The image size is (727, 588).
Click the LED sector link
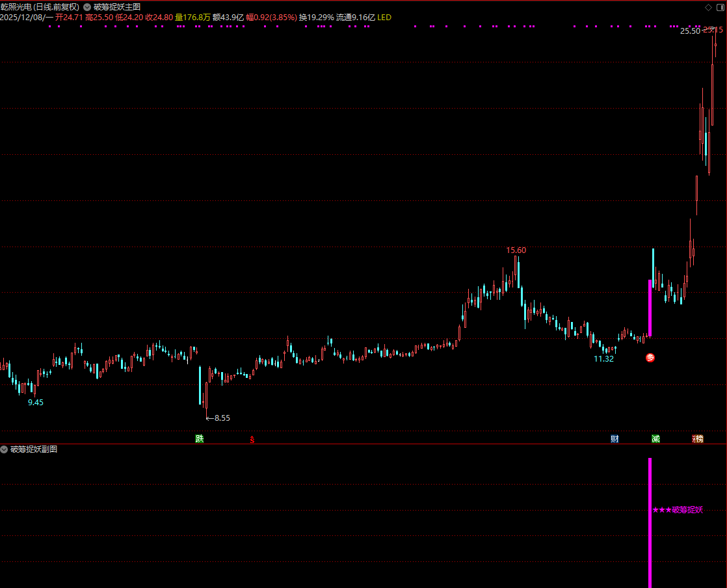pyautogui.click(x=384, y=18)
